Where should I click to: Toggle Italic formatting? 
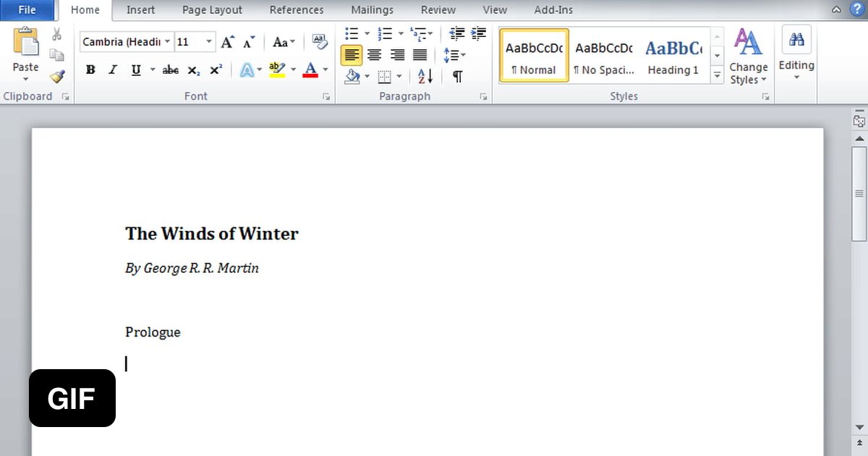pos(113,70)
